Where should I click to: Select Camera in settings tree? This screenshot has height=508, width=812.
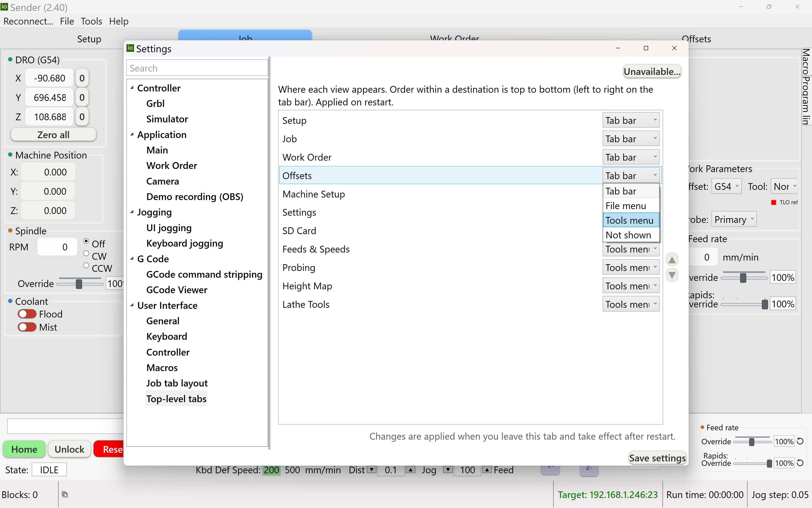click(x=163, y=181)
